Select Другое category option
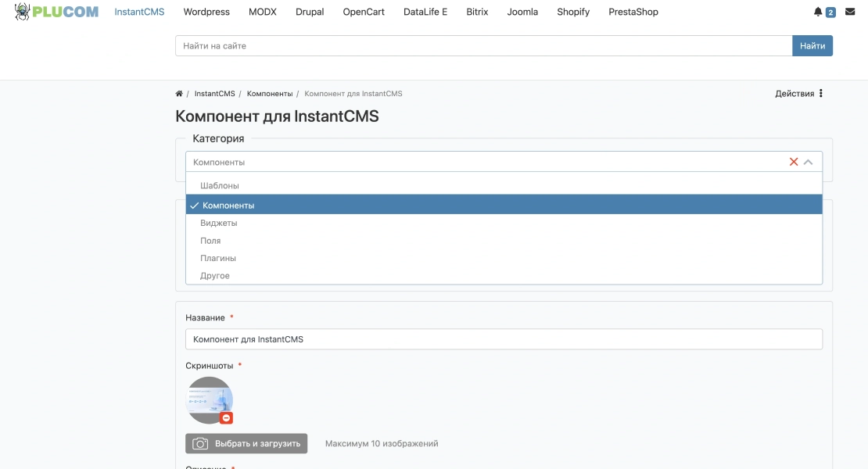Screen dimensions: 868x469 [x=504, y=275]
